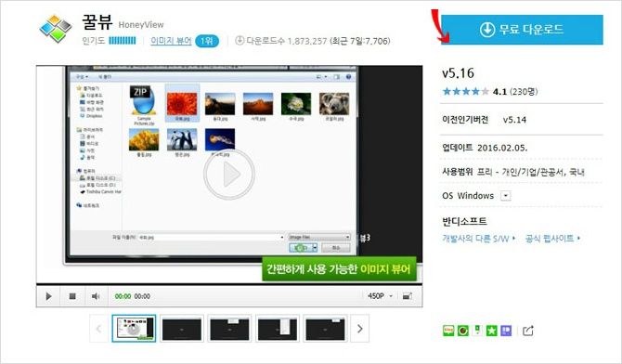Select the fourth screenshot thumbnail
This screenshot has width=622, height=364.
[278, 329]
